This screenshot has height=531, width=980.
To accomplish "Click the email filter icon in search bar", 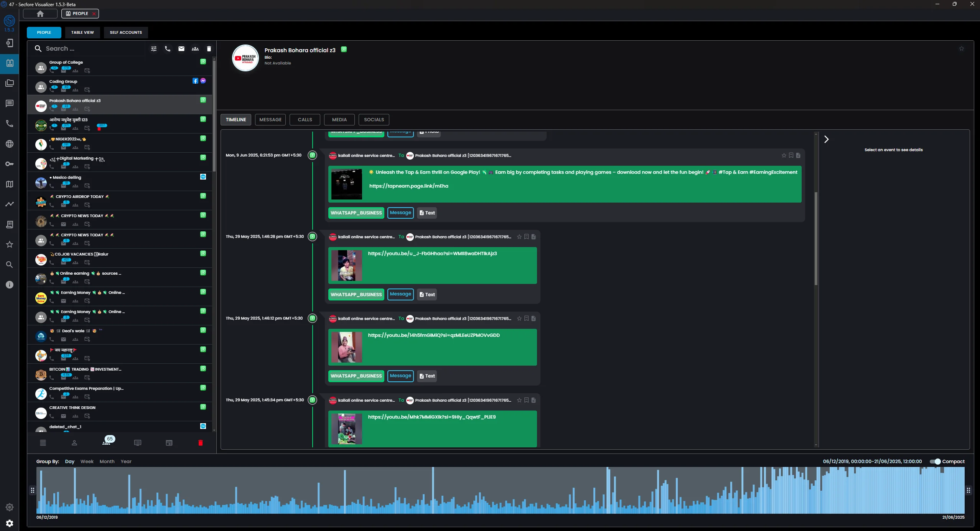I will click(x=181, y=49).
